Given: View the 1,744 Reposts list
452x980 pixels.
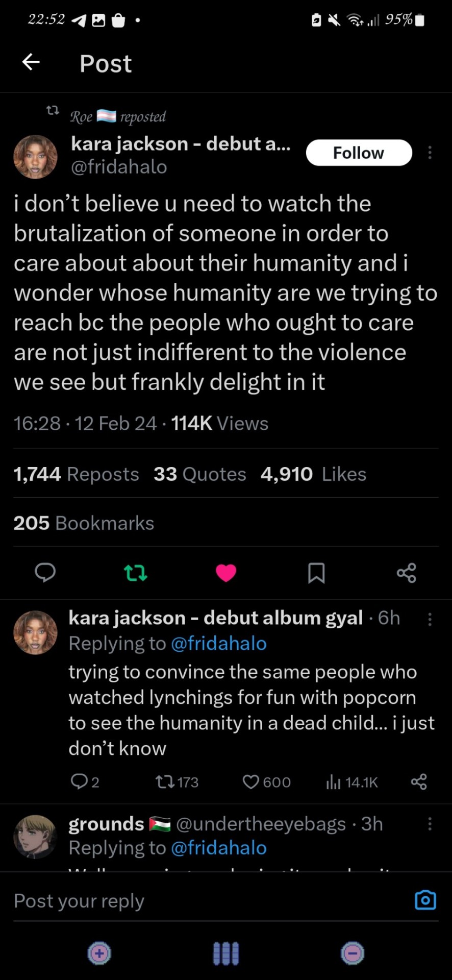Looking at the screenshot, I should (76, 474).
